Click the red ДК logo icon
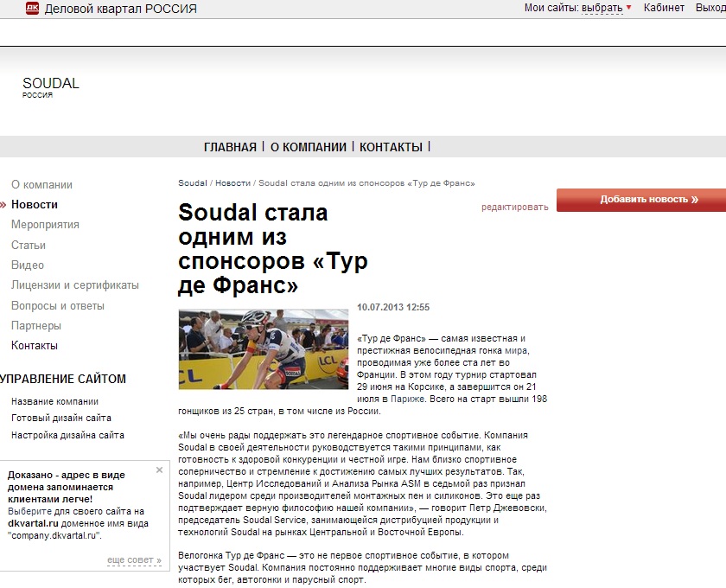 pyautogui.click(x=33, y=9)
